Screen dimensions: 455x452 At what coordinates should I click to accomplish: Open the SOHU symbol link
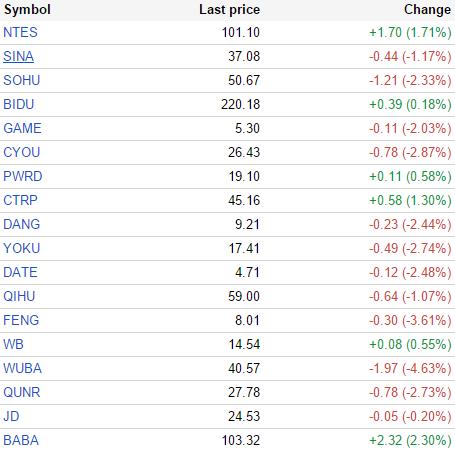pos(22,80)
